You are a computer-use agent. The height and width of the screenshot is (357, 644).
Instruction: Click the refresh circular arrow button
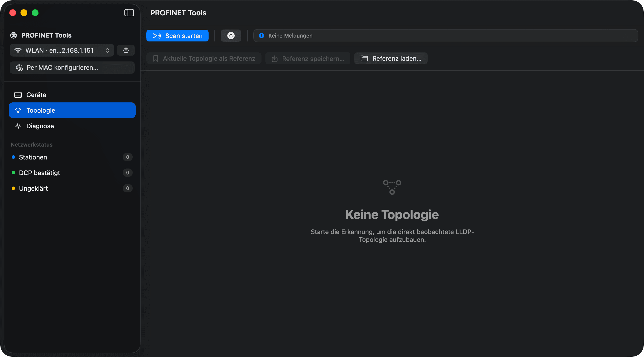pos(231,36)
